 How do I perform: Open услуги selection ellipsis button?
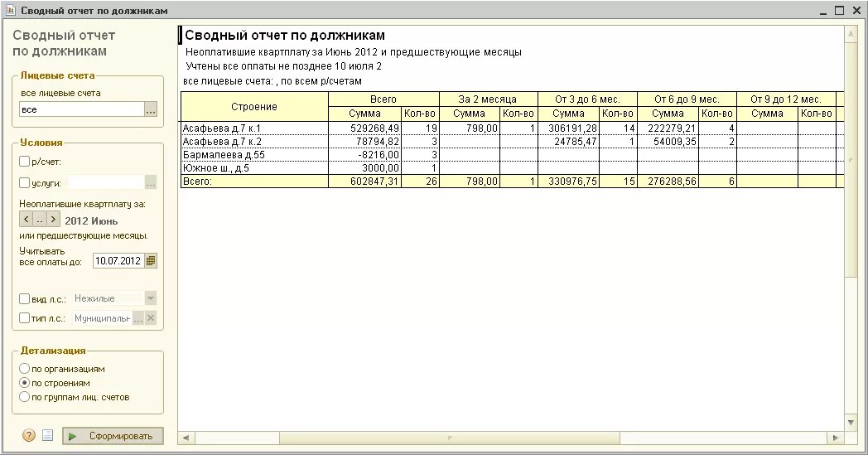tap(151, 182)
